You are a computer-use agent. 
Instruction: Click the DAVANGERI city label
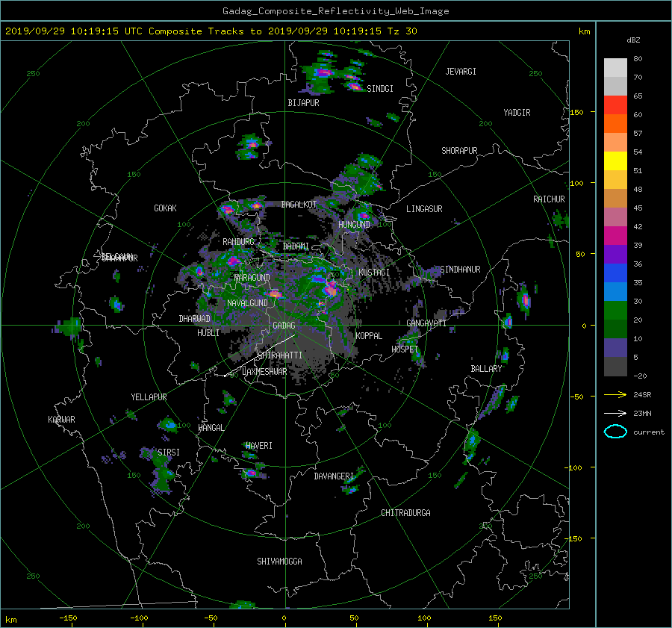pos(334,476)
